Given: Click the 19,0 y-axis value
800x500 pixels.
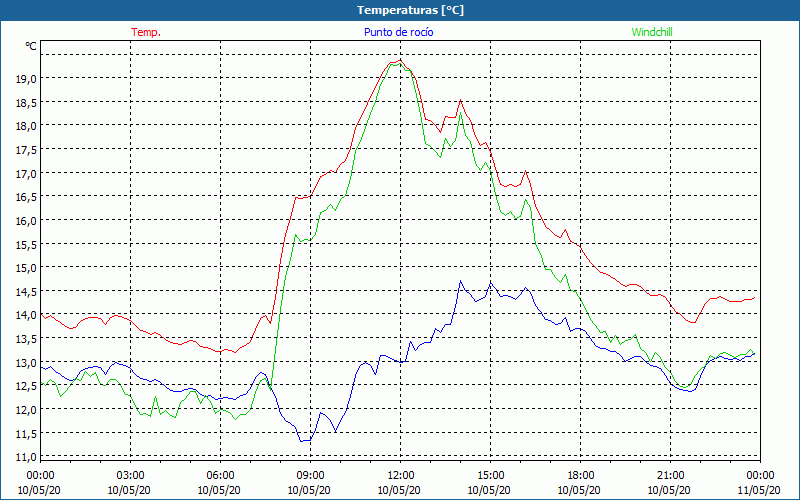Looking at the screenshot, I should 27,79.
